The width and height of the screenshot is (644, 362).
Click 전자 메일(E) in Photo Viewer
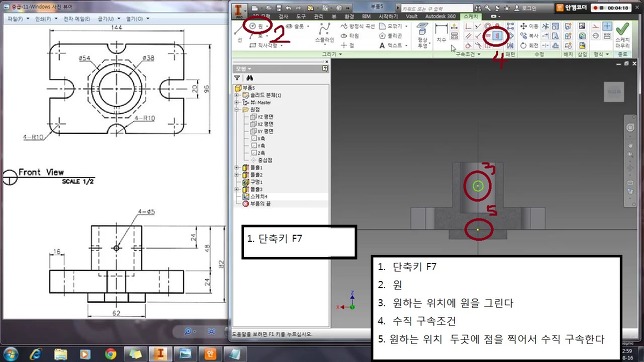click(x=76, y=19)
